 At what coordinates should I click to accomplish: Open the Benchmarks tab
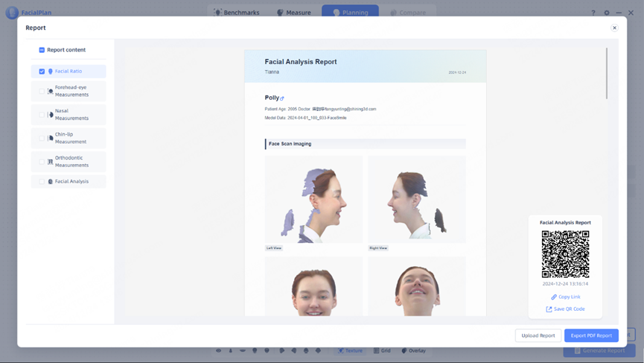click(x=237, y=13)
